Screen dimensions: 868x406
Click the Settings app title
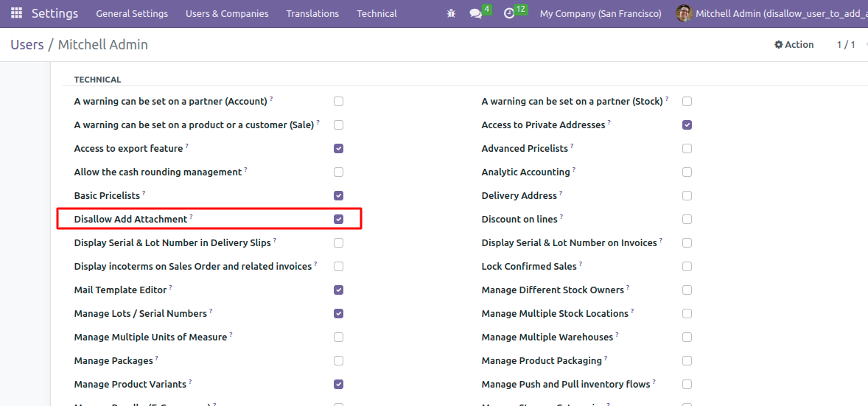55,13
